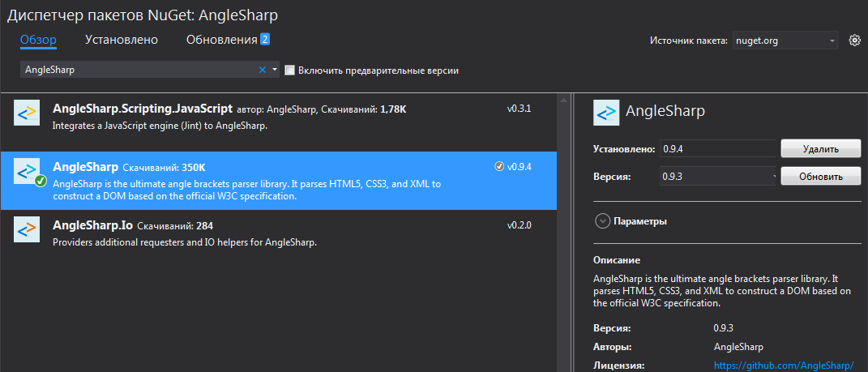Click the Диспетчер пакетов NuGet title

pyautogui.click(x=143, y=15)
